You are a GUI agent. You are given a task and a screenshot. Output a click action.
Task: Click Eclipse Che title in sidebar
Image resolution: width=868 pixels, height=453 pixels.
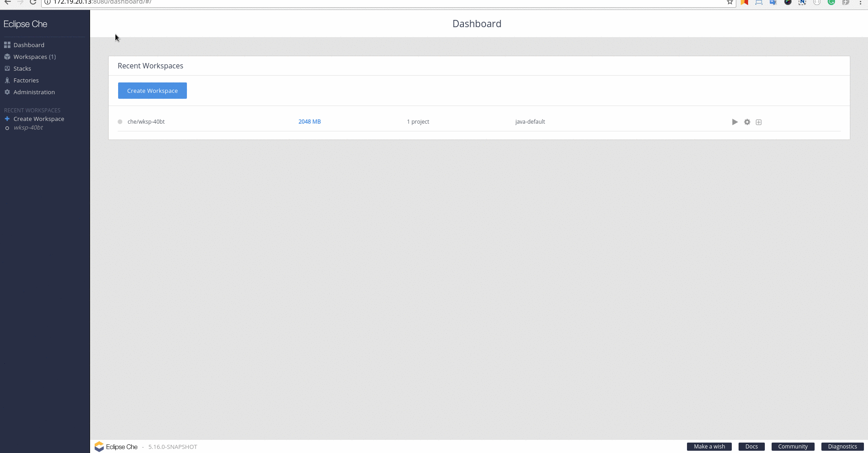25,24
